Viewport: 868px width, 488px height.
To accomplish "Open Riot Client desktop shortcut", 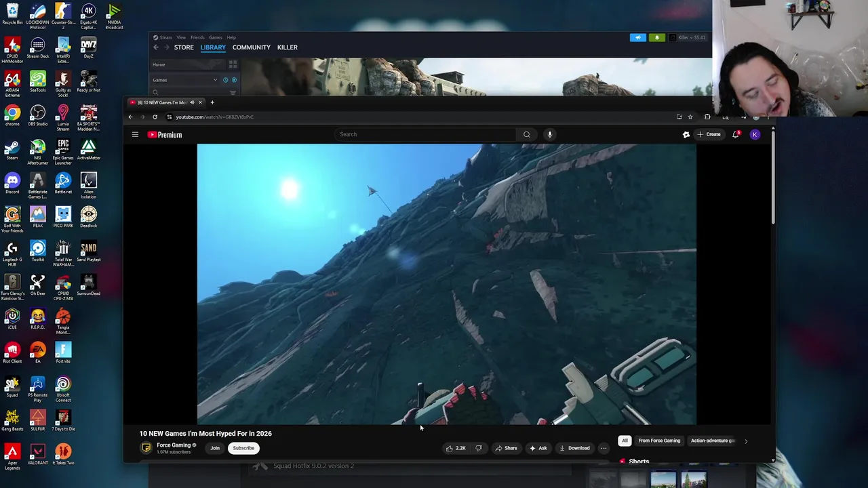I will pos(12,352).
